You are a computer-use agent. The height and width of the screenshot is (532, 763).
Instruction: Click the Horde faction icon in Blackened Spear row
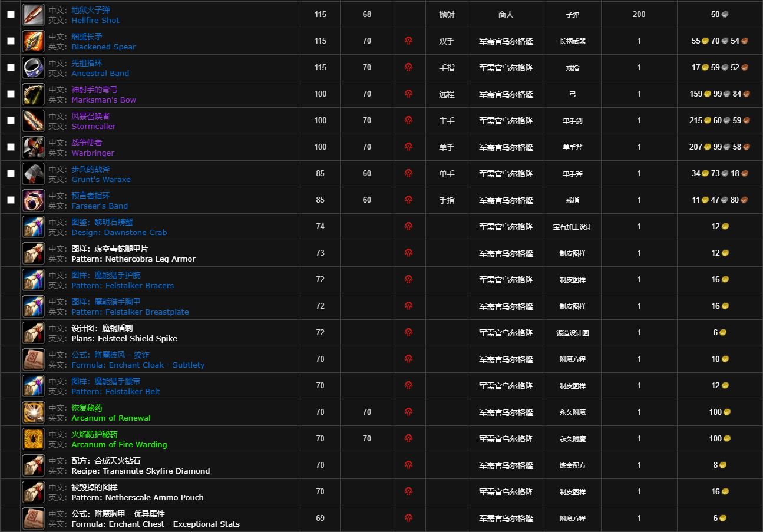409,41
